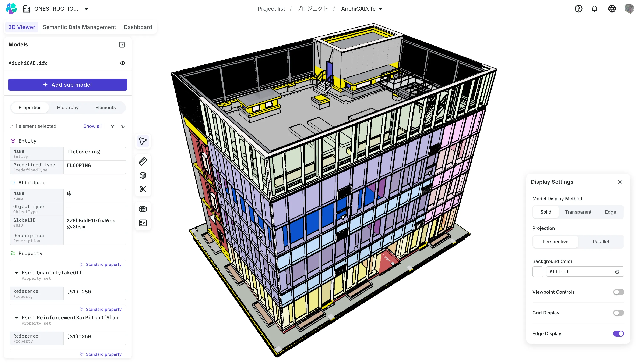Viewport: 640px width, 364px height.
Task: Choose Edge display method
Action: coord(610,212)
